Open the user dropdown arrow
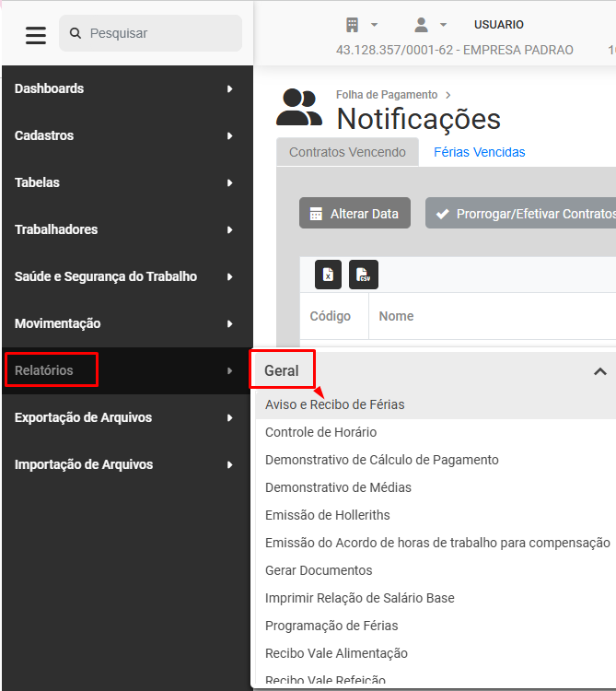This screenshot has width=616, height=691. point(444,25)
